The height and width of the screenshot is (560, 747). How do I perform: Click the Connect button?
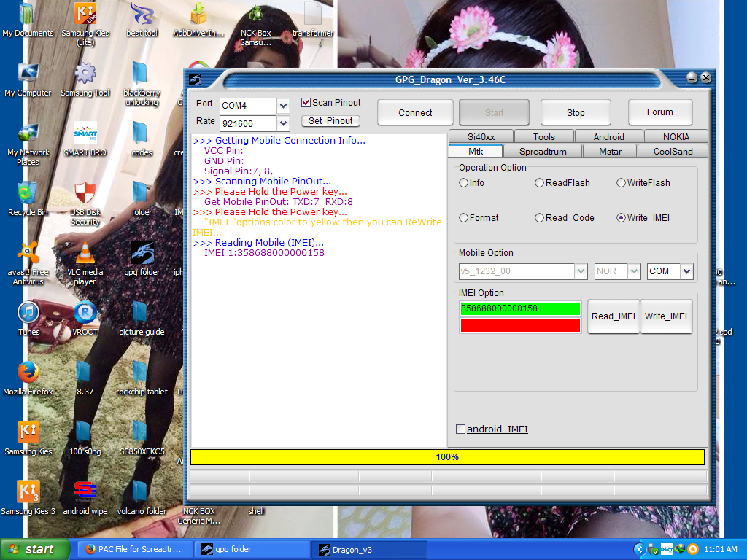(415, 113)
